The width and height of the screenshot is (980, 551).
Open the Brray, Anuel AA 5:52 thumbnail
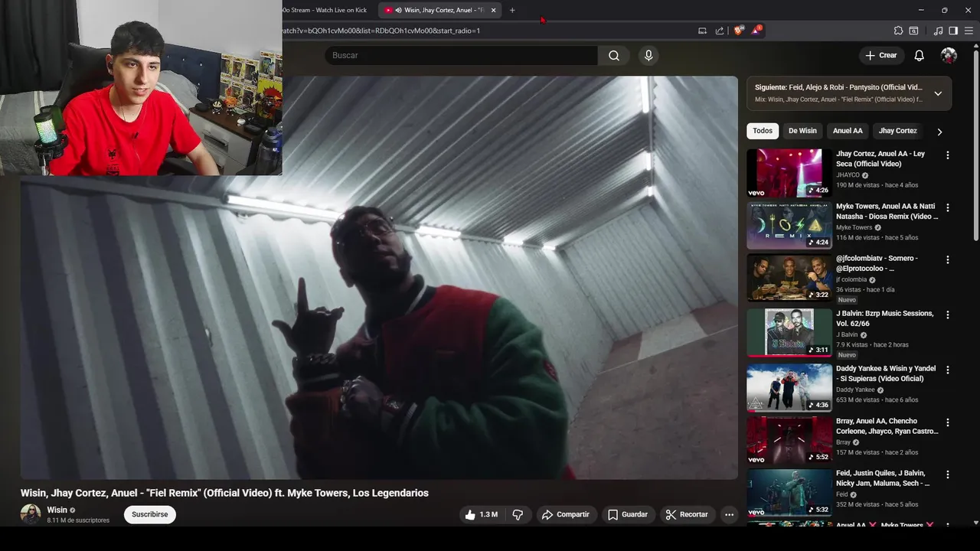coord(789,441)
